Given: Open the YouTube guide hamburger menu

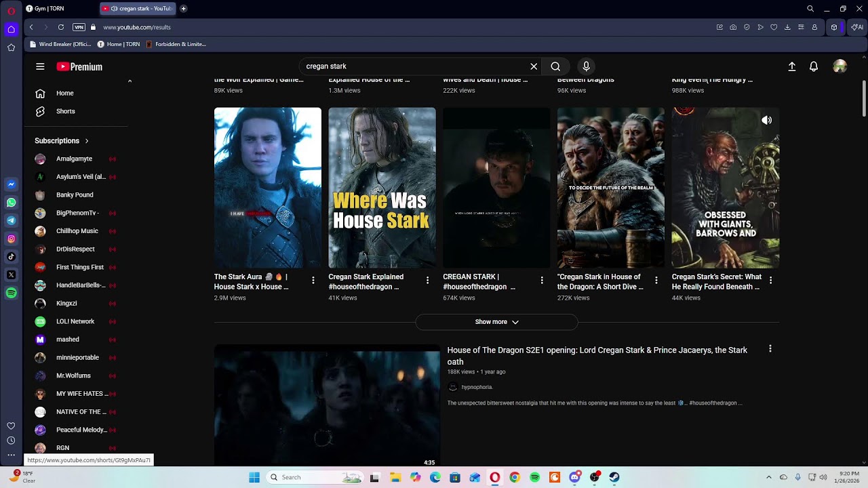Looking at the screenshot, I should [x=40, y=66].
